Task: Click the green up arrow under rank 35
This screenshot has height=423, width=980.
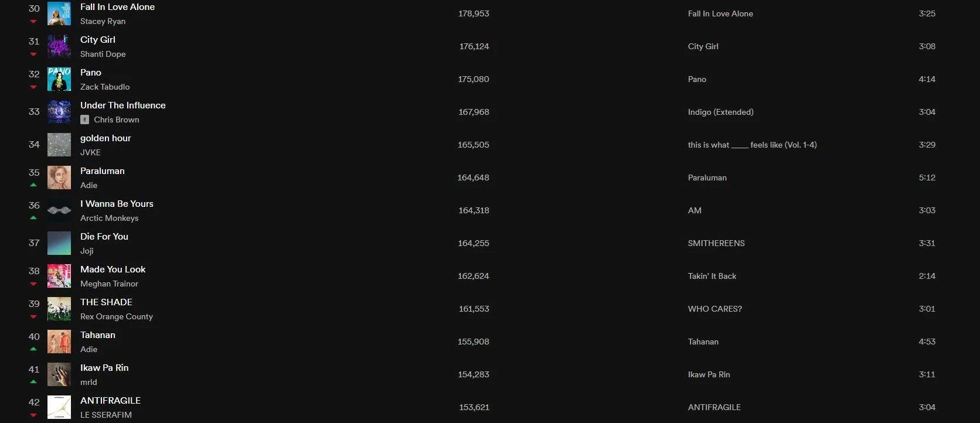Action: (x=33, y=185)
